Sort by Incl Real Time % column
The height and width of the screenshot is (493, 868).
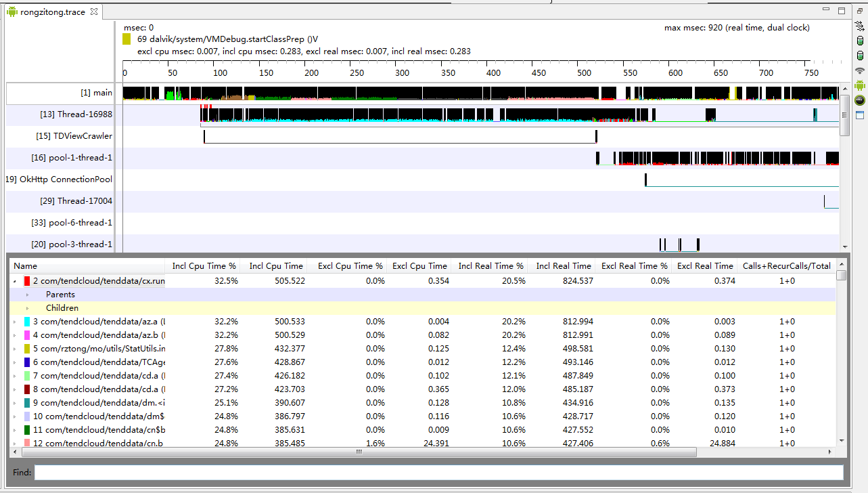[x=490, y=266]
